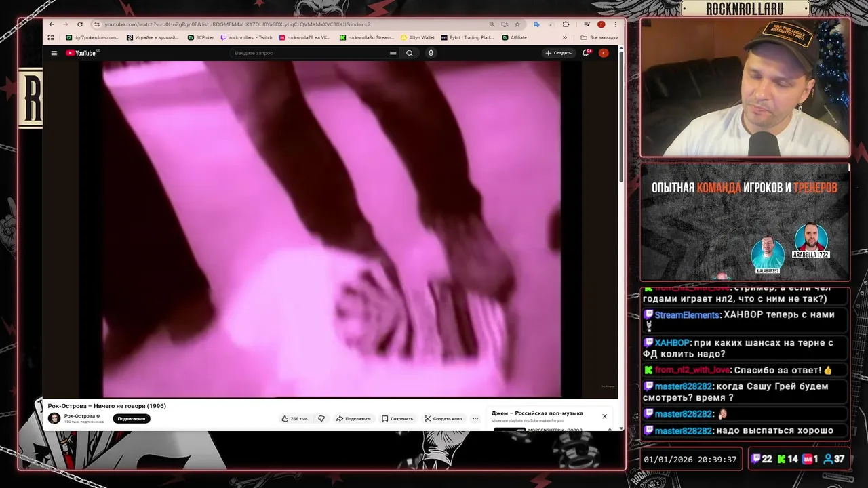The height and width of the screenshot is (488, 868).
Task: Open the Bybit Trading Platform bookmark
Action: (467, 37)
